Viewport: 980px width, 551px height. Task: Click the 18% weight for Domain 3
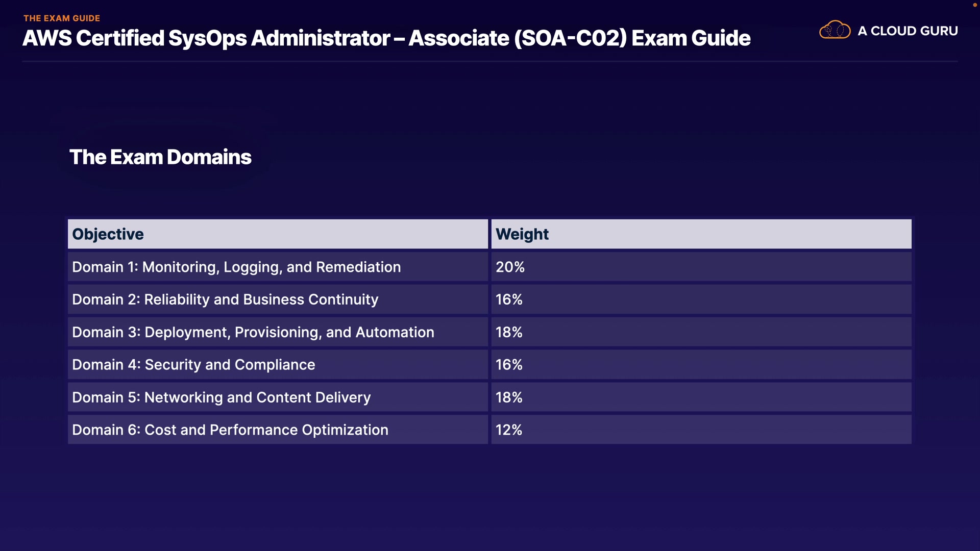pyautogui.click(x=509, y=332)
